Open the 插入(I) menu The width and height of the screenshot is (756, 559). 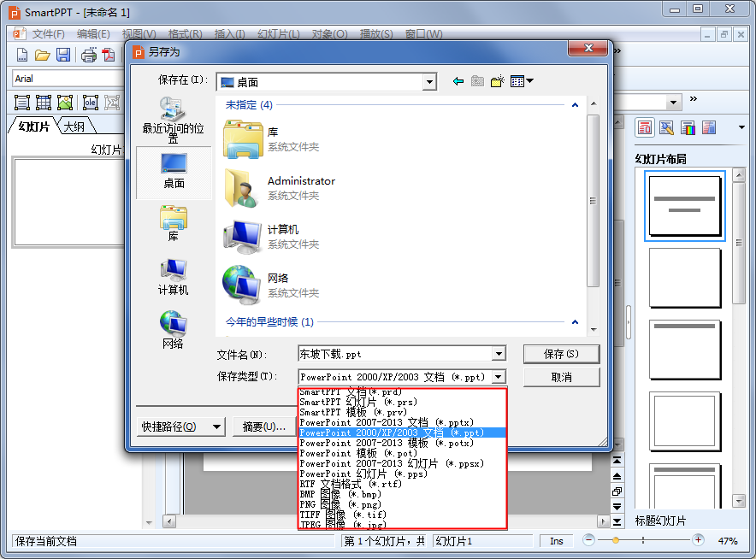coord(229,34)
